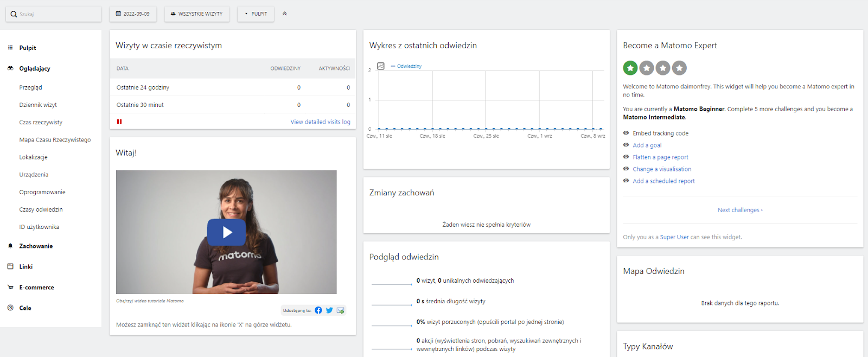Open the WSZYSTKIE WIZYTY segment selector

(197, 14)
